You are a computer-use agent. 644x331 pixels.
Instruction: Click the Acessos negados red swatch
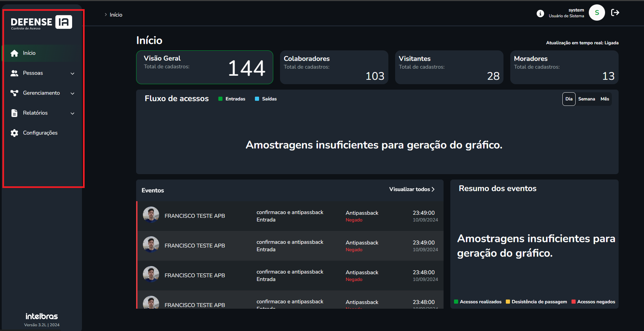pyautogui.click(x=574, y=302)
